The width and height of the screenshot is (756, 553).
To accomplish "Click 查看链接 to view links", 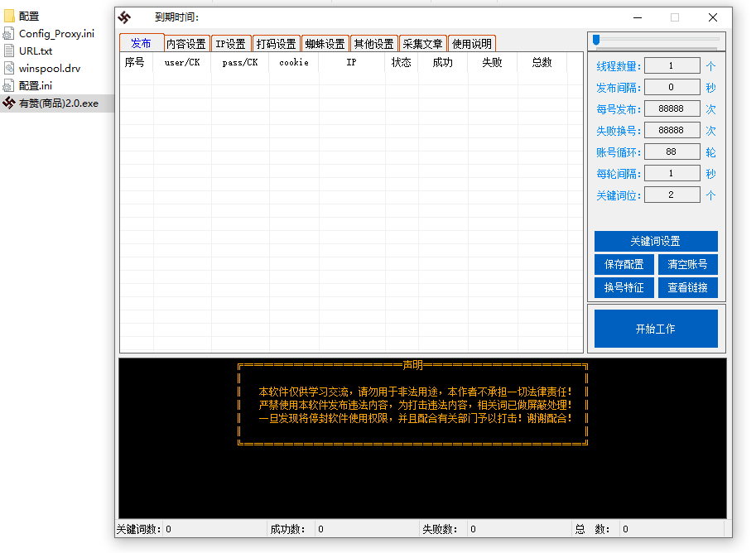I will coord(688,287).
